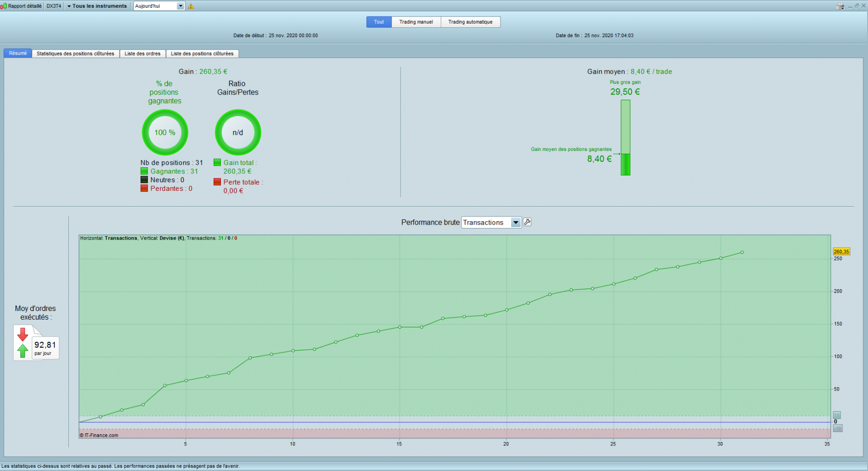868x471 pixels.
Task: Open the printer options icon
Action: click(x=840, y=6)
